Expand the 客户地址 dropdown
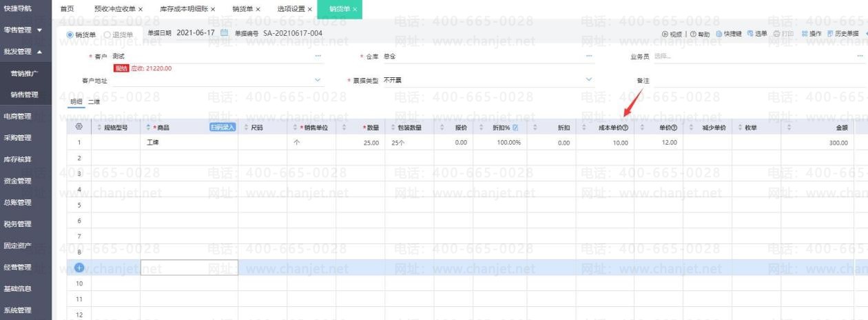Screen dimensions: 868x320 coord(318,80)
